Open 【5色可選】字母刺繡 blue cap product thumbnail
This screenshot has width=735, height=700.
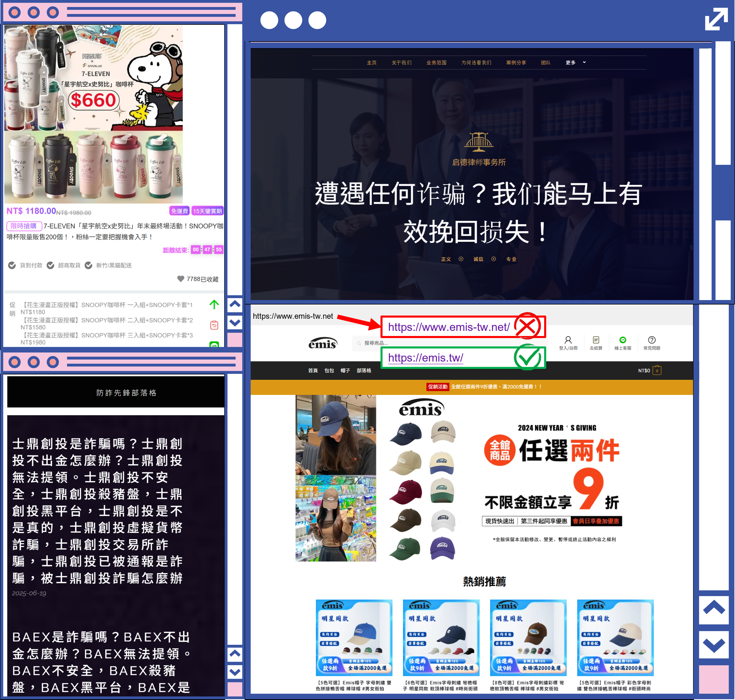coord(353,637)
